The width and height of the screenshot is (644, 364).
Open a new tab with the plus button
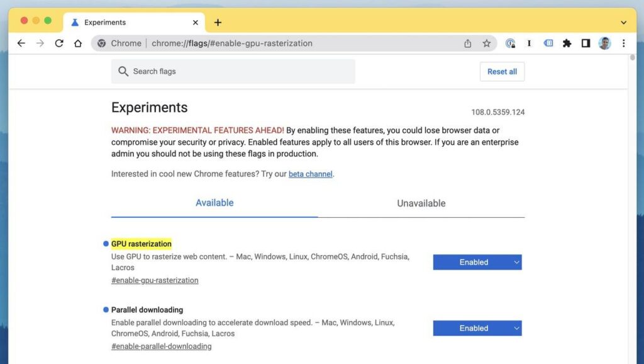(x=218, y=22)
